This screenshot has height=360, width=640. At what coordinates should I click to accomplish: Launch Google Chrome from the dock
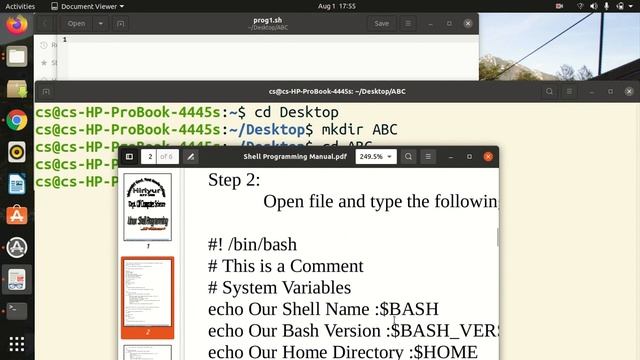click(x=17, y=120)
